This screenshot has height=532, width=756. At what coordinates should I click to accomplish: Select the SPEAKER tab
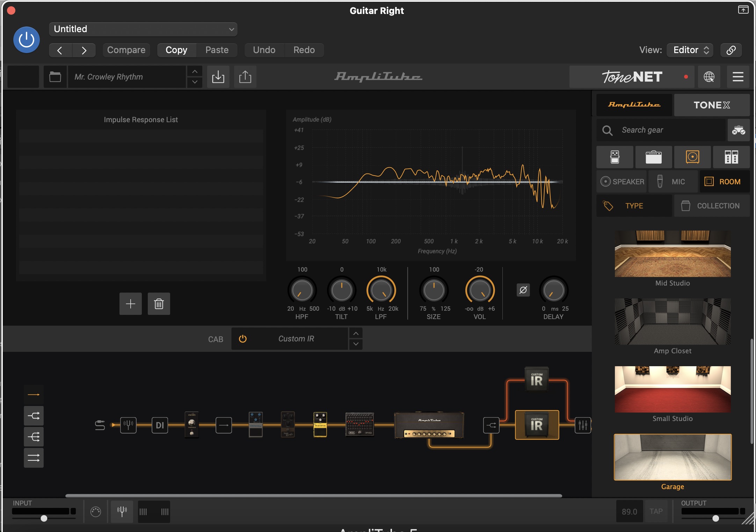[x=622, y=182]
